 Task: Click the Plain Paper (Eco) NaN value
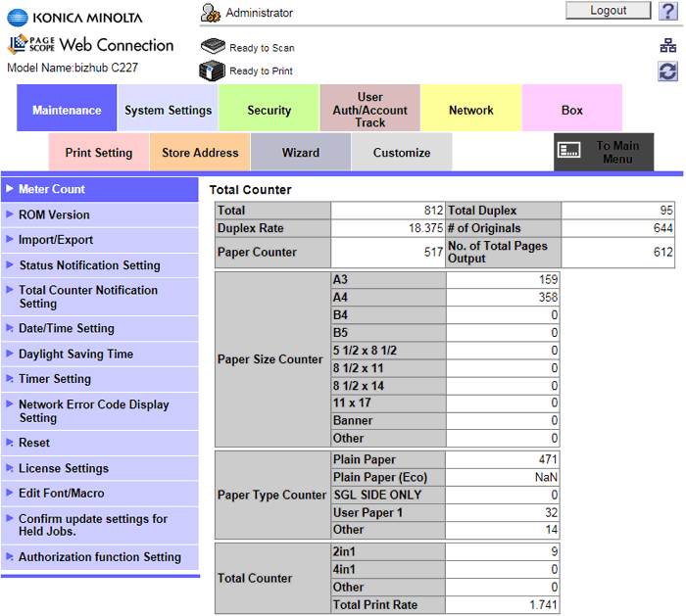click(x=546, y=477)
